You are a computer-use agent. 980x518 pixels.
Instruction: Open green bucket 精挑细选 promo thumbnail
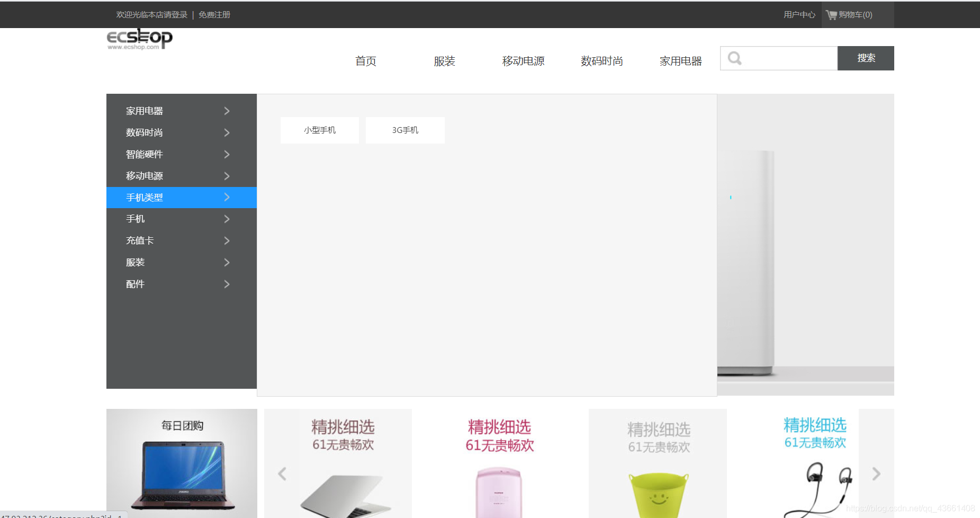[658, 463]
